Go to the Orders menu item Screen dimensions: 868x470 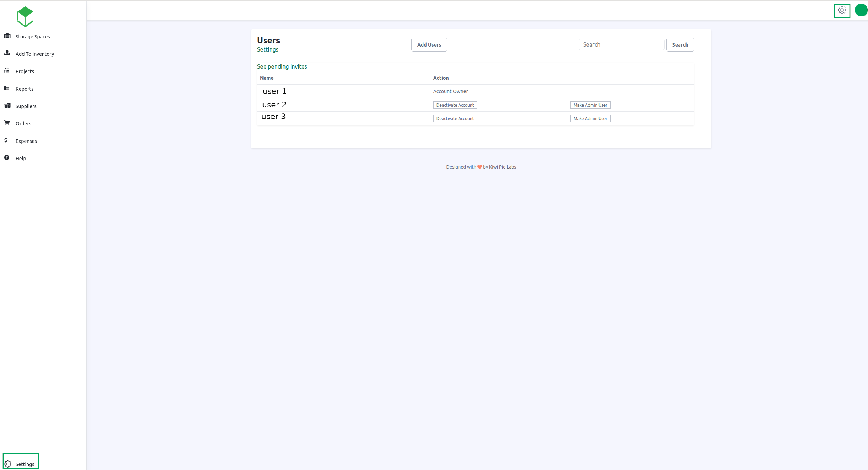[x=23, y=124]
